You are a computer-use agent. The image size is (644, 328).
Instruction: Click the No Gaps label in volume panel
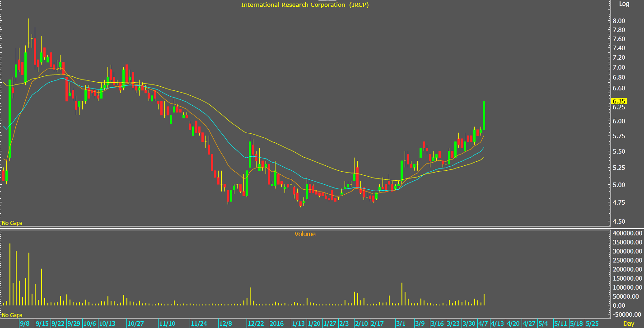click(x=12, y=315)
